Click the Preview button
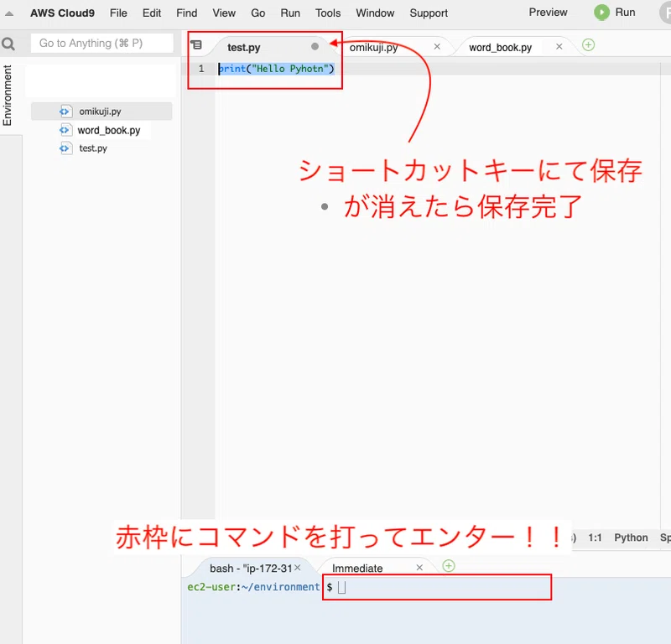 [548, 13]
